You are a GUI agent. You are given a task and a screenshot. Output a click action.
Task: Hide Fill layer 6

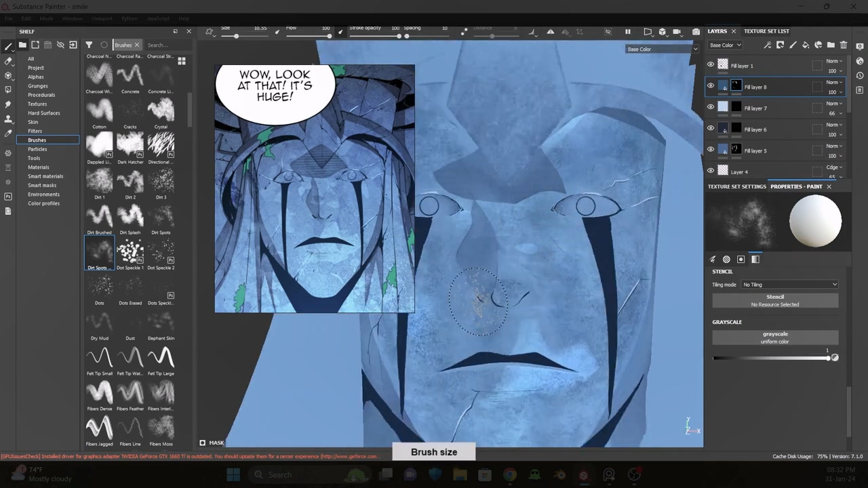pyautogui.click(x=711, y=129)
